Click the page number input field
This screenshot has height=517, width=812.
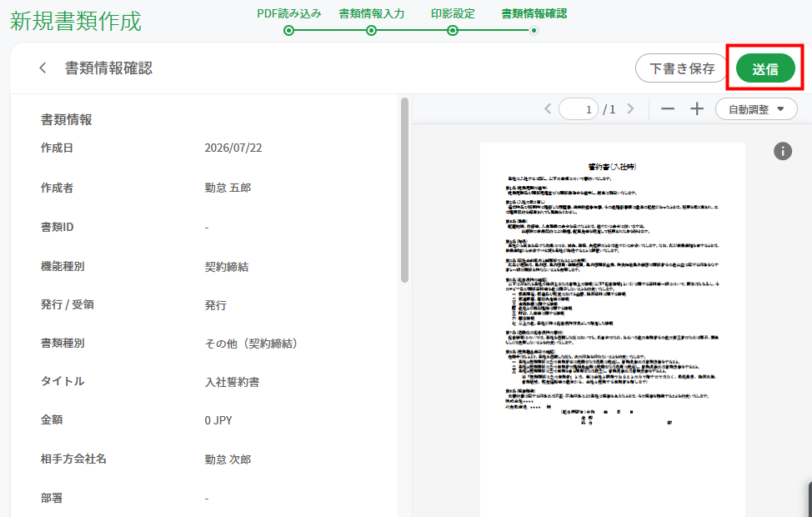tap(579, 109)
